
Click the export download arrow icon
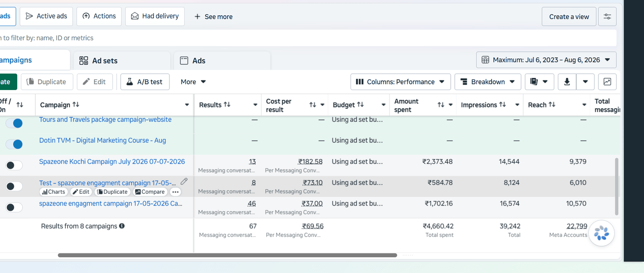click(567, 82)
